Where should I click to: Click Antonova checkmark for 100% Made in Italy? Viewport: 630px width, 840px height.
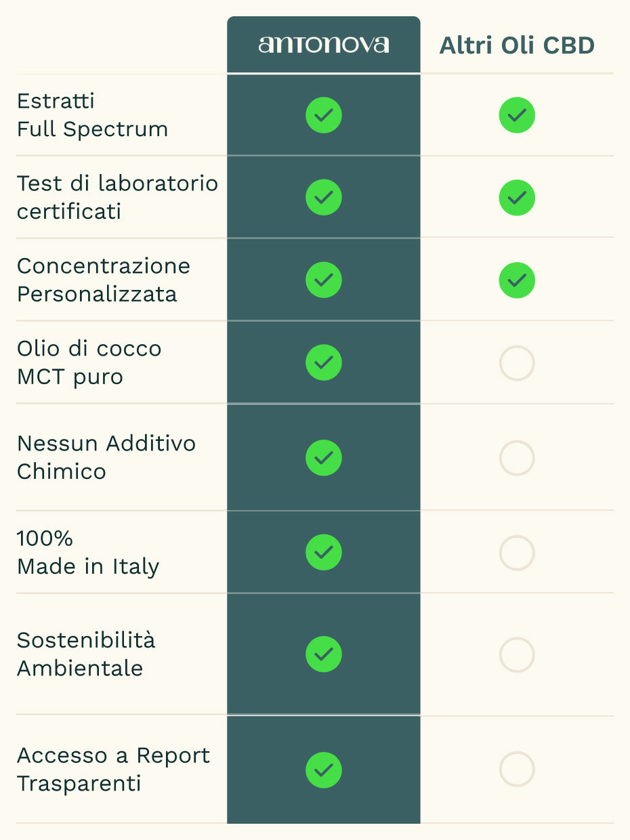pyautogui.click(x=324, y=553)
